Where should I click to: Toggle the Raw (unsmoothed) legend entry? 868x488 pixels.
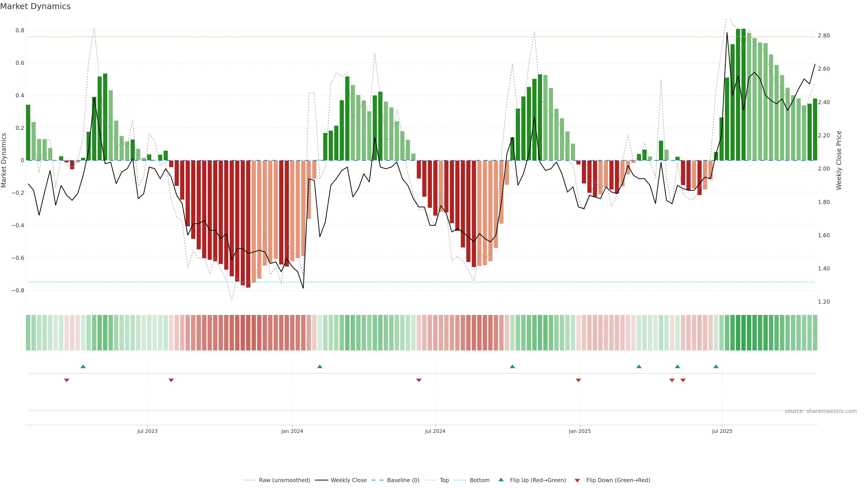(284, 480)
